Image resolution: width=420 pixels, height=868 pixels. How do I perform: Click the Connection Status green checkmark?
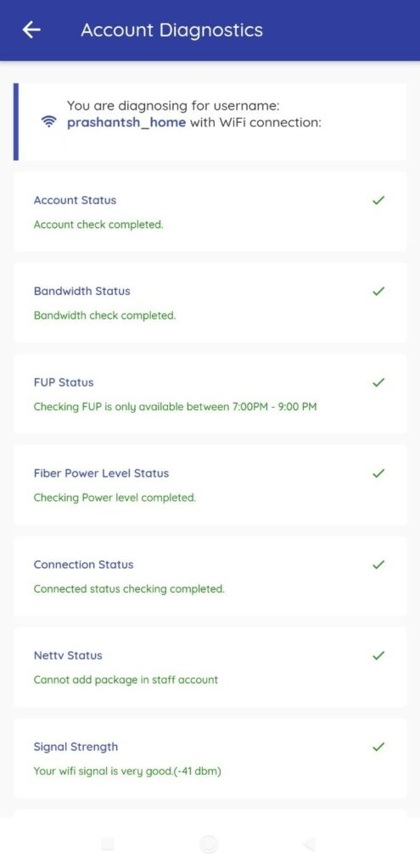pyautogui.click(x=378, y=565)
